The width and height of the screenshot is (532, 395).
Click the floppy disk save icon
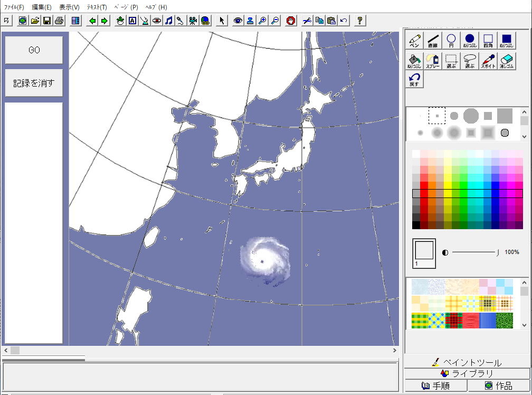(47, 21)
